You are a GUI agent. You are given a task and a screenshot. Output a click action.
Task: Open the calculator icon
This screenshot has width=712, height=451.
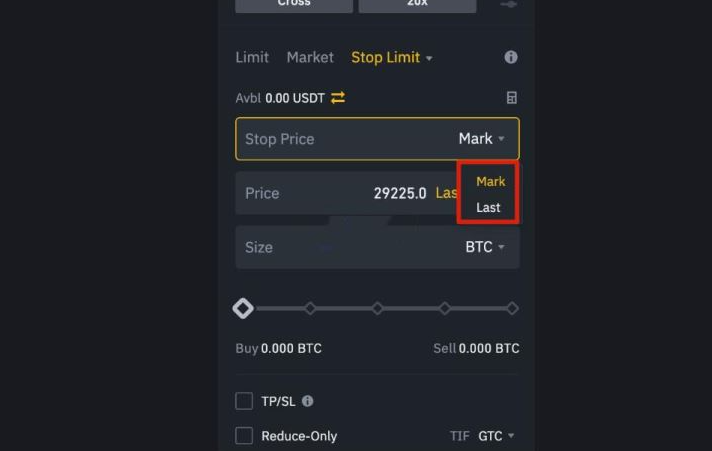pos(512,98)
